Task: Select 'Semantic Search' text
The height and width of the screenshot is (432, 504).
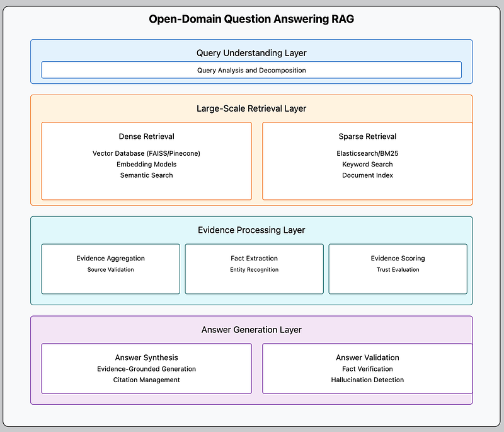Action: tap(147, 175)
